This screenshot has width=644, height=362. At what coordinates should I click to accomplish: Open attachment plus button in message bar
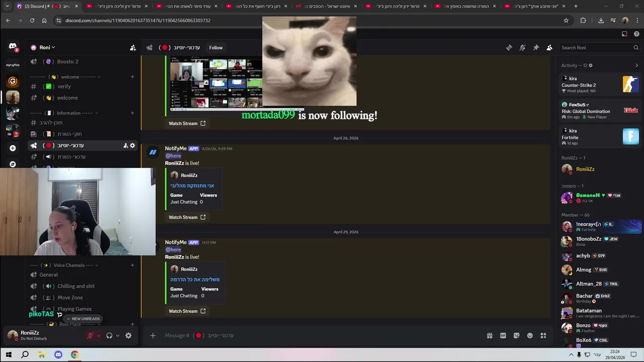click(x=153, y=335)
